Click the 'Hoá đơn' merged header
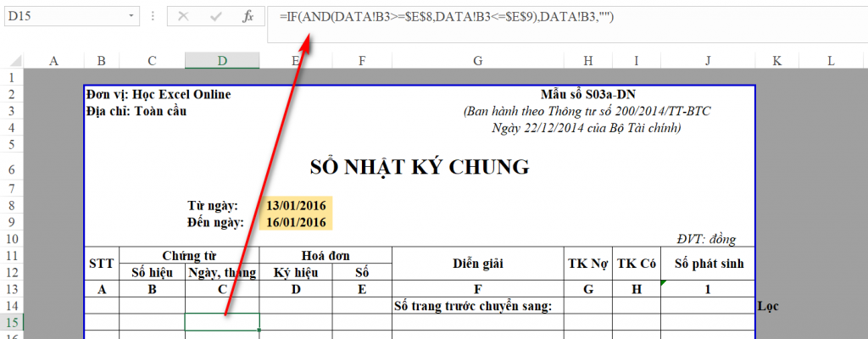868x339 pixels. [x=325, y=255]
